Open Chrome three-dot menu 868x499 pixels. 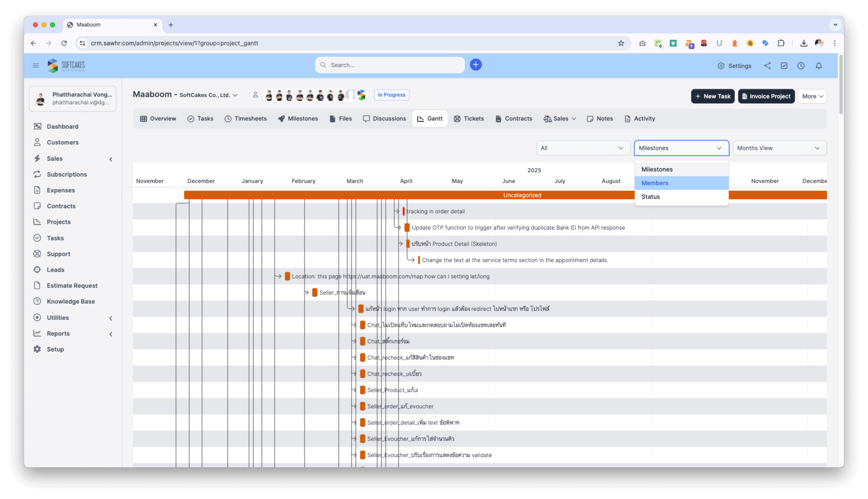point(834,43)
